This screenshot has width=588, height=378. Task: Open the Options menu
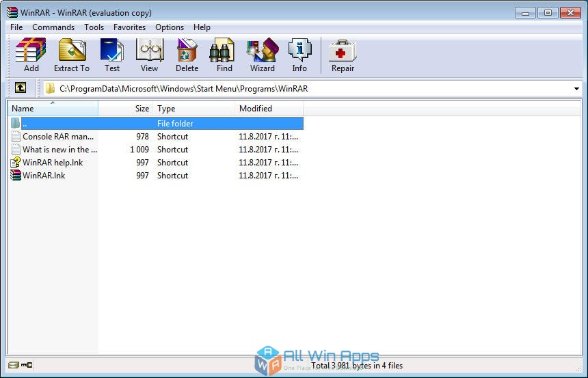[x=170, y=27]
